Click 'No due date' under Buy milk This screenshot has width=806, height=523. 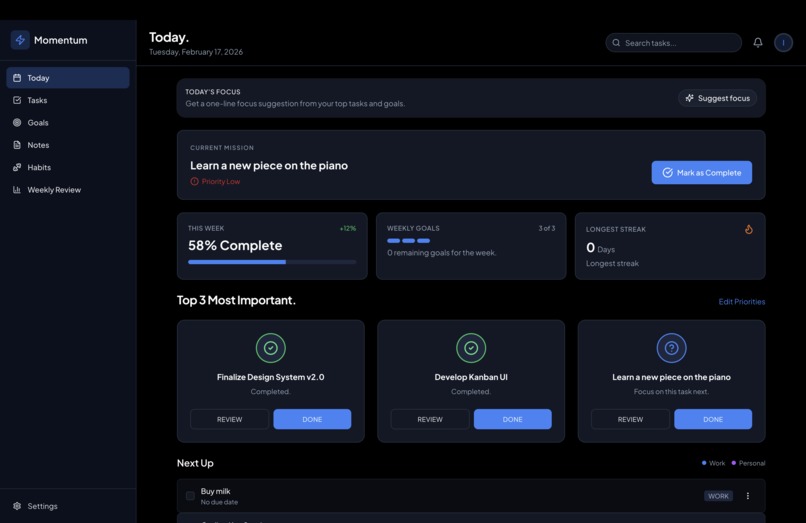coord(219,502)
